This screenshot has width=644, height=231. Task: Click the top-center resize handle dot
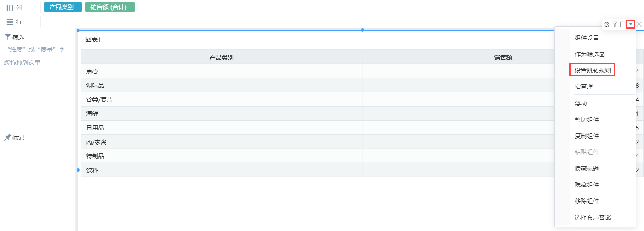click(x=363, y=30)
